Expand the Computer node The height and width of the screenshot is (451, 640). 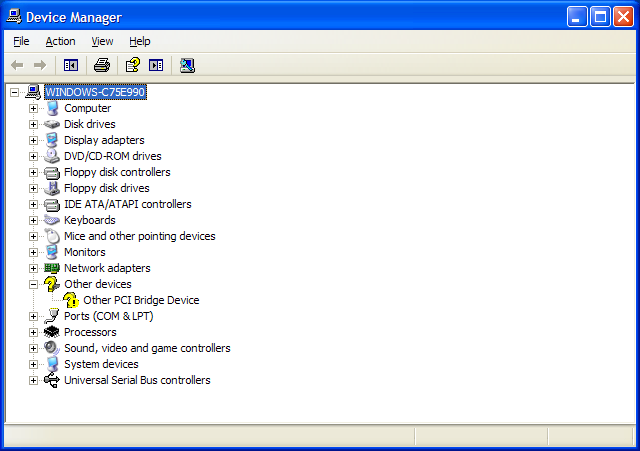point(33,109)
